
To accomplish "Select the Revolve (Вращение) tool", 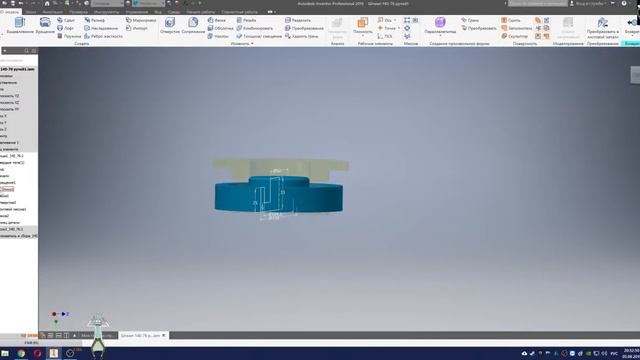I will [45, 25].
